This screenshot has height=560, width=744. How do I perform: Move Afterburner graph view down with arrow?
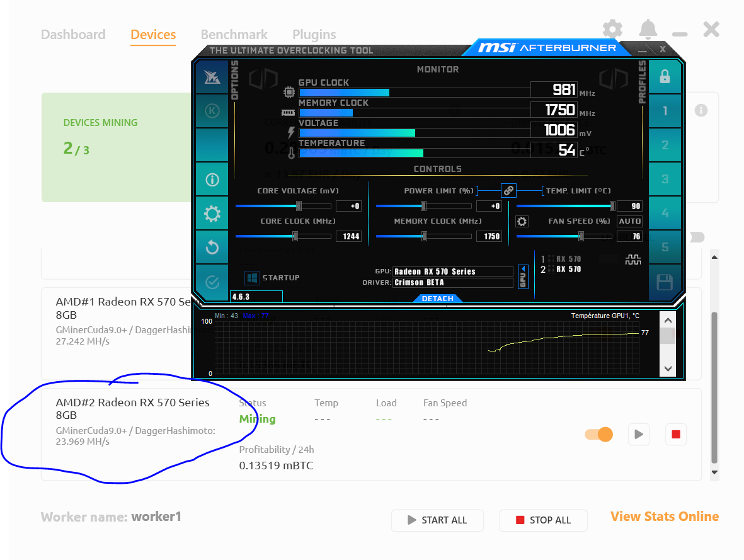click(668, 369)
